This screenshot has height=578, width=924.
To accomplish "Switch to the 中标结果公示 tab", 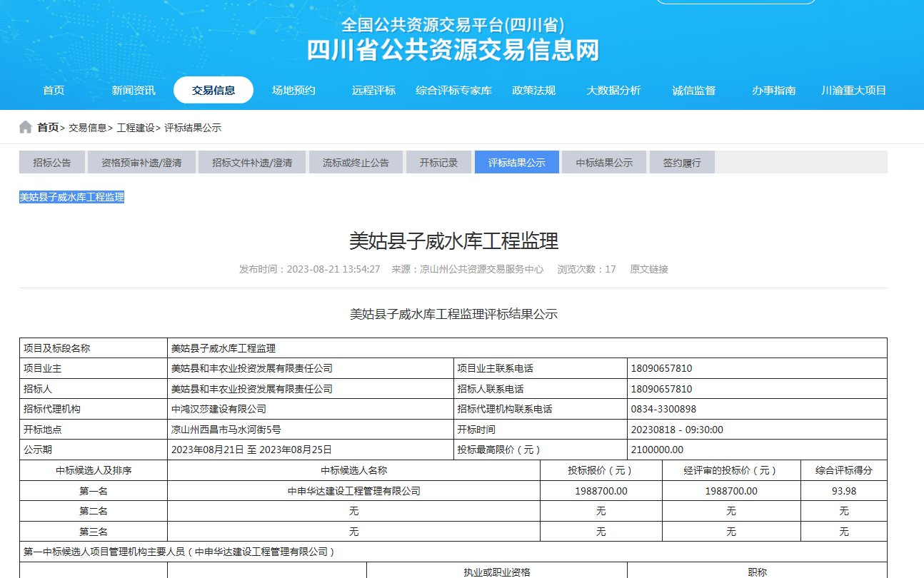I will click(x=603, y=162).
